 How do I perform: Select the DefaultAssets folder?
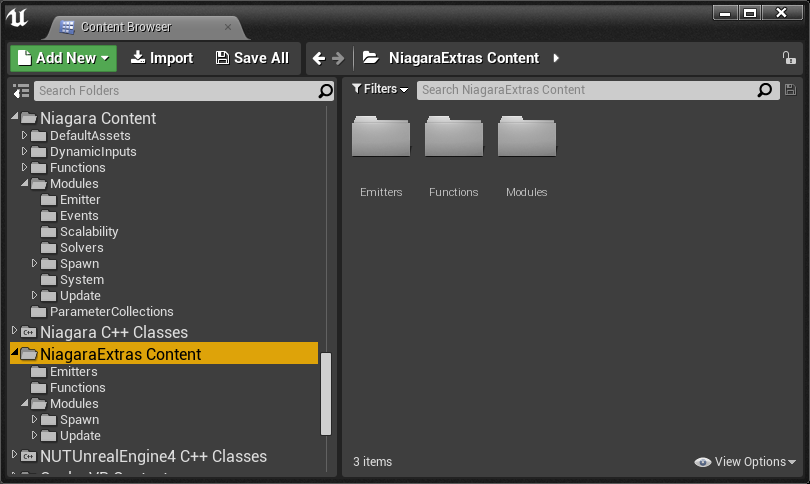(x=90, y=135)
